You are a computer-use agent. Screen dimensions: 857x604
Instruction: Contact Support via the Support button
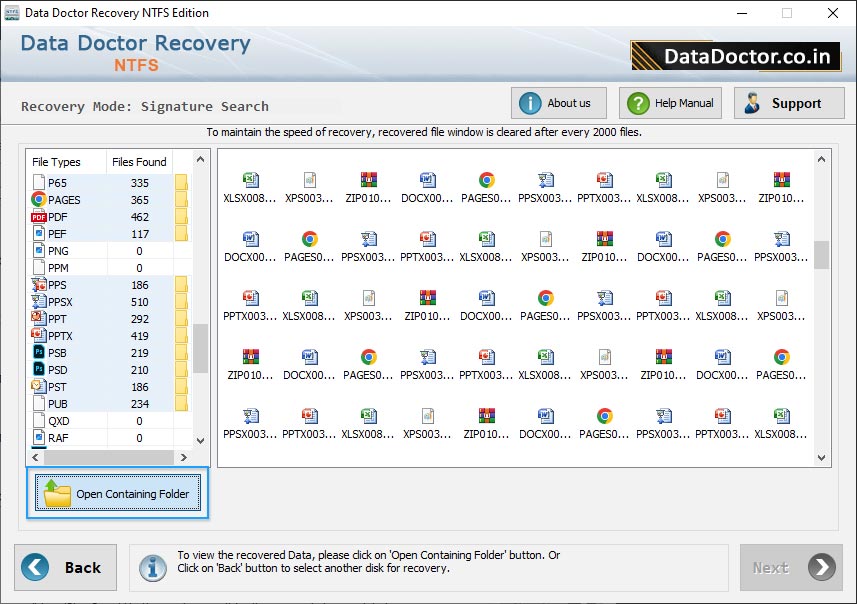tap(790, 102)
